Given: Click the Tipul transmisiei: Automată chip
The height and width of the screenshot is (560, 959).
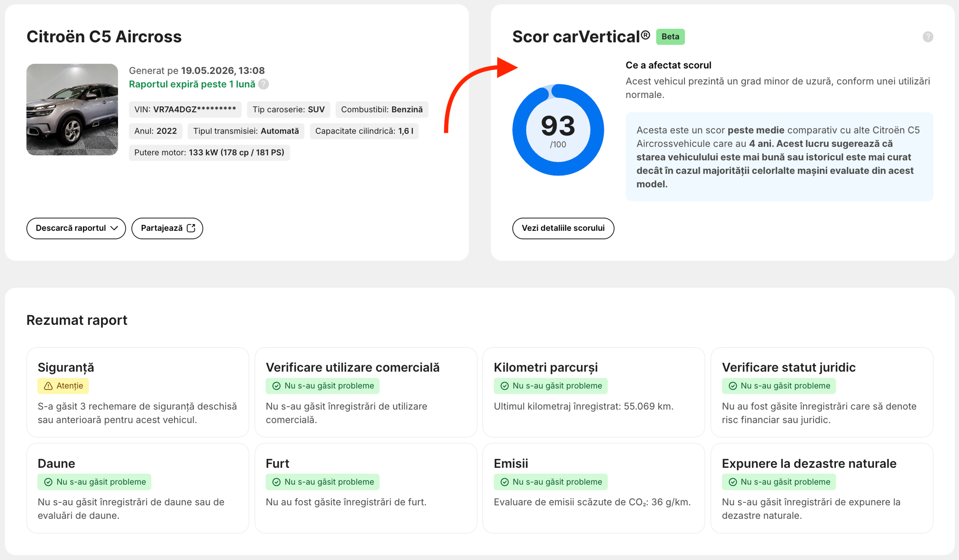Looking at the screenshot, I should click(x=246, y=131).
